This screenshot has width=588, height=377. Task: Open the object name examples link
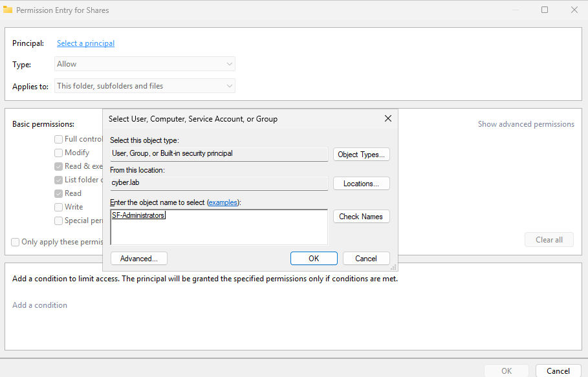pos(223,202)
